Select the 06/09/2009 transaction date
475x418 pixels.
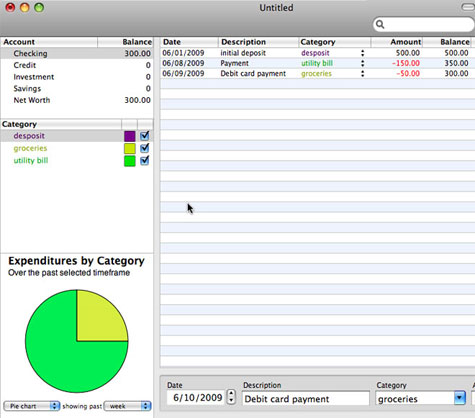[x=183, y=74]
